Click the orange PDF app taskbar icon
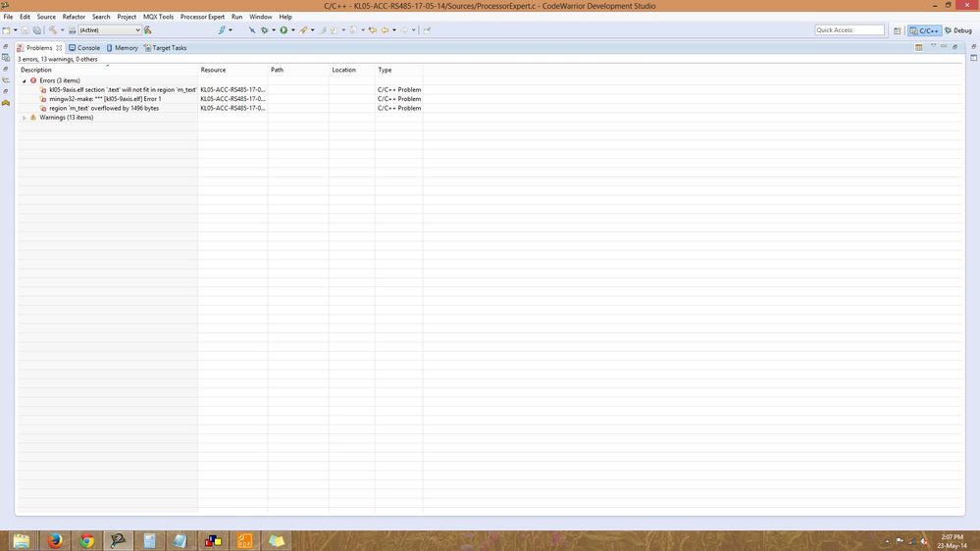980x551 pixels. (244, 540)
